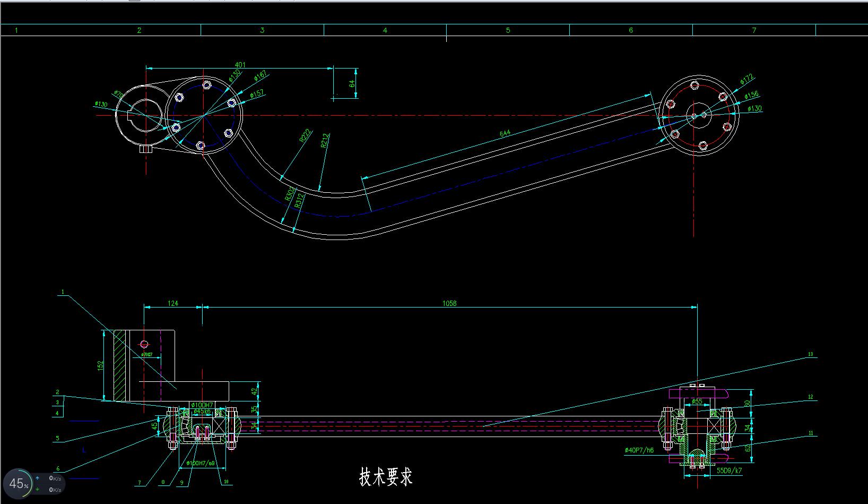
Task: Select the 152 vertical dimension
Action: tap(101, 365)
